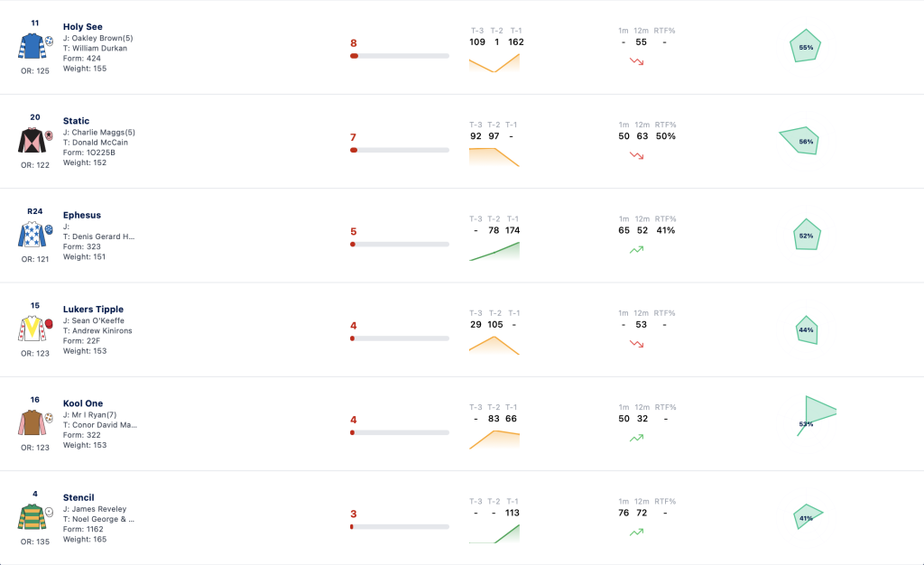Click Ephesus's blue star silks icon
This screenshot has height=565, width=924.
32,235
